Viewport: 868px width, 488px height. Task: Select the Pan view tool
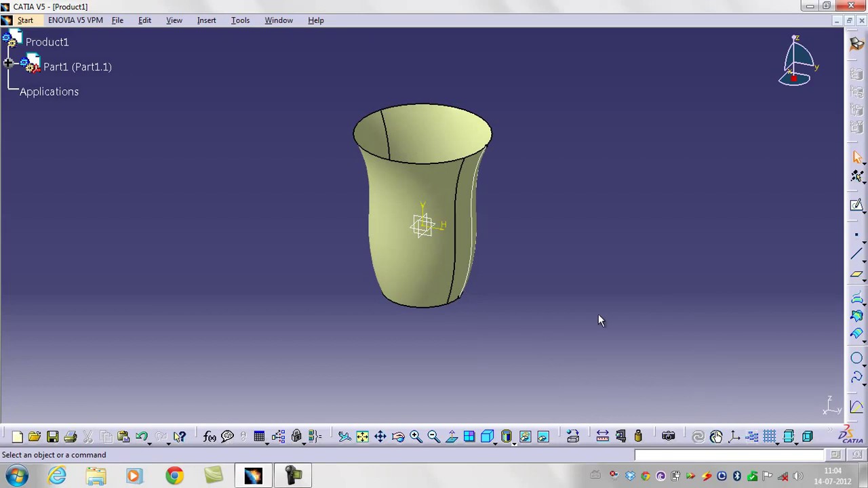coord(380,437)
